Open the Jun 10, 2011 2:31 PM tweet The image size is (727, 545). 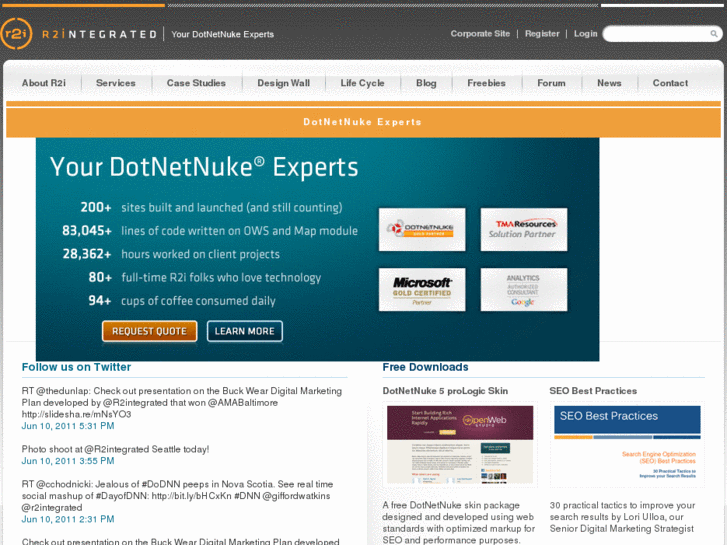[x=68, y=519]
